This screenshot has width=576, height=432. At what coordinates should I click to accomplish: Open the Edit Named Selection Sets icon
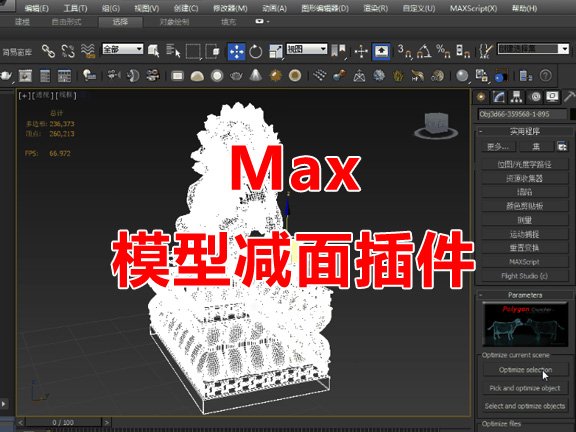pyautogui.click(x=486, y=51)
